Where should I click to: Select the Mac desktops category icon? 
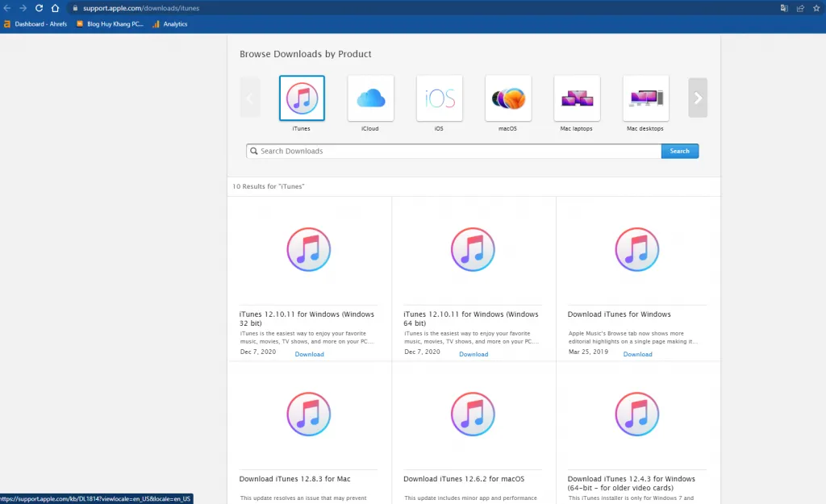646,98
